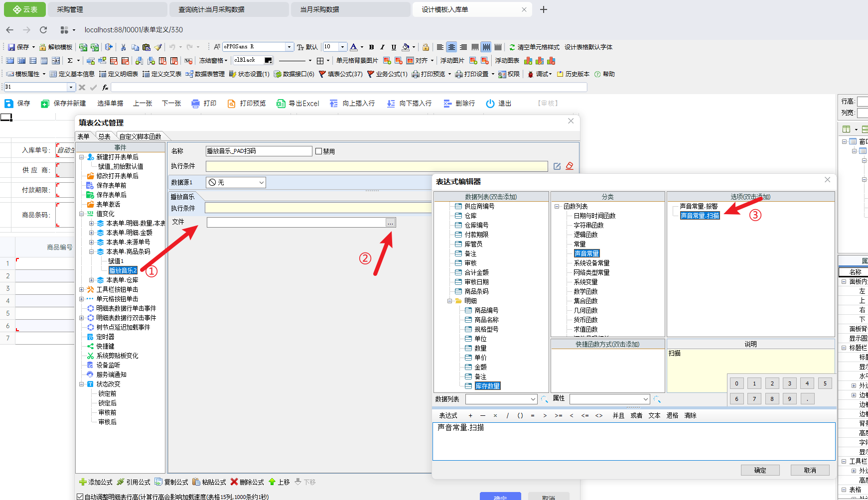Click 取消 in the expression editor
This screenshot has height=500, width=868.
[810, 470]
